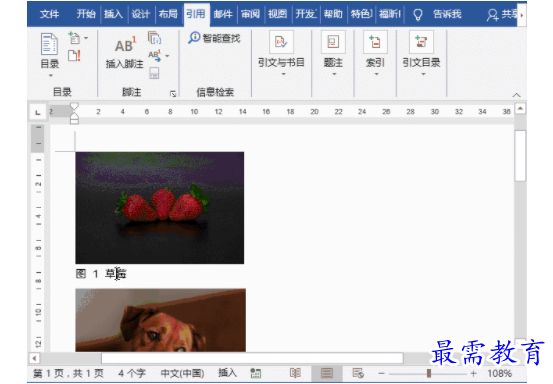Open the 文件 tab
The width and height of the screenshot is (553, 384).
click(x=49, y=14)
